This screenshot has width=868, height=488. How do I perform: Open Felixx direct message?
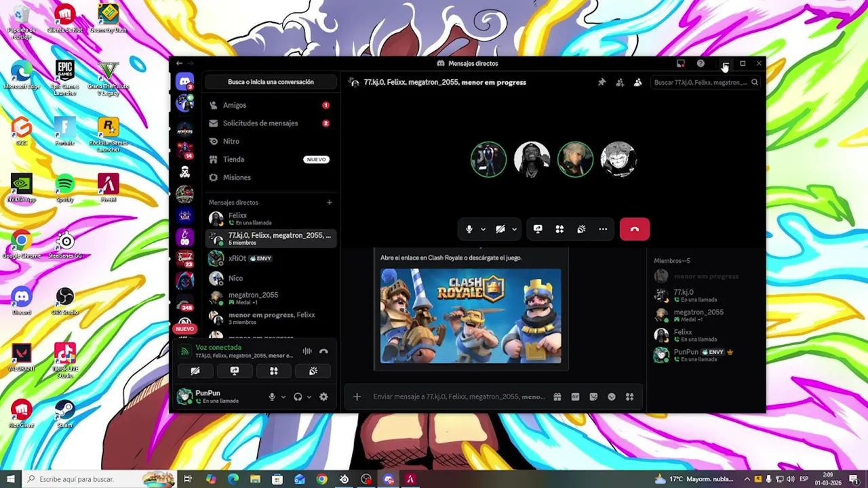coord(270,218)
